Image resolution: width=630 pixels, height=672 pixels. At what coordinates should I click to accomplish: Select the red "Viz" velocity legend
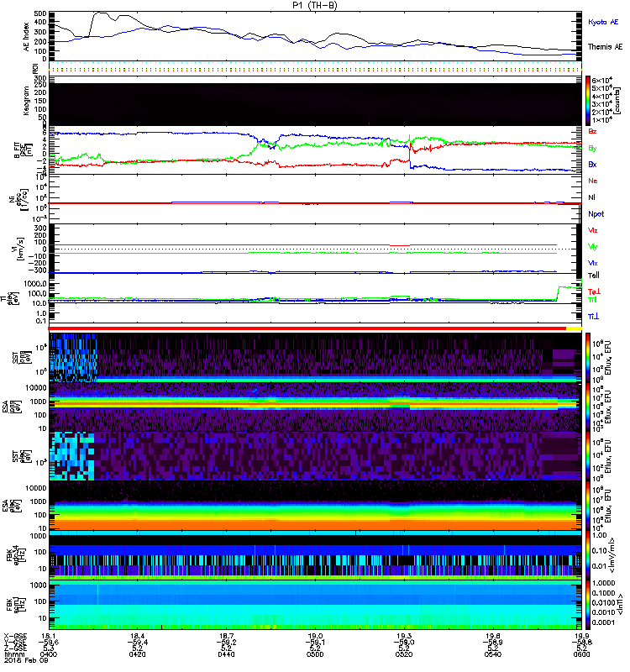[592, 230]
